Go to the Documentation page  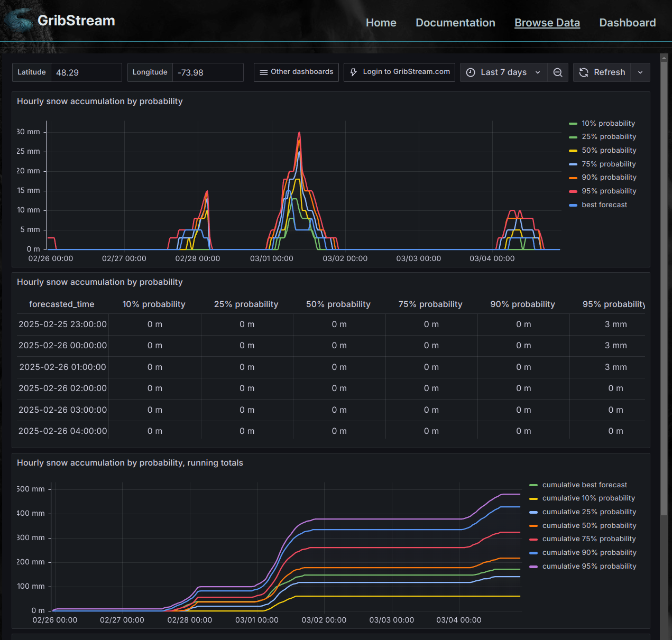click(x=455, y=23)
